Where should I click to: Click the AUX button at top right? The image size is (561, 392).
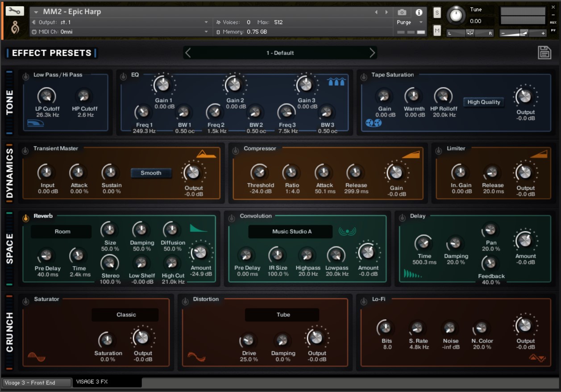(553, 22)
